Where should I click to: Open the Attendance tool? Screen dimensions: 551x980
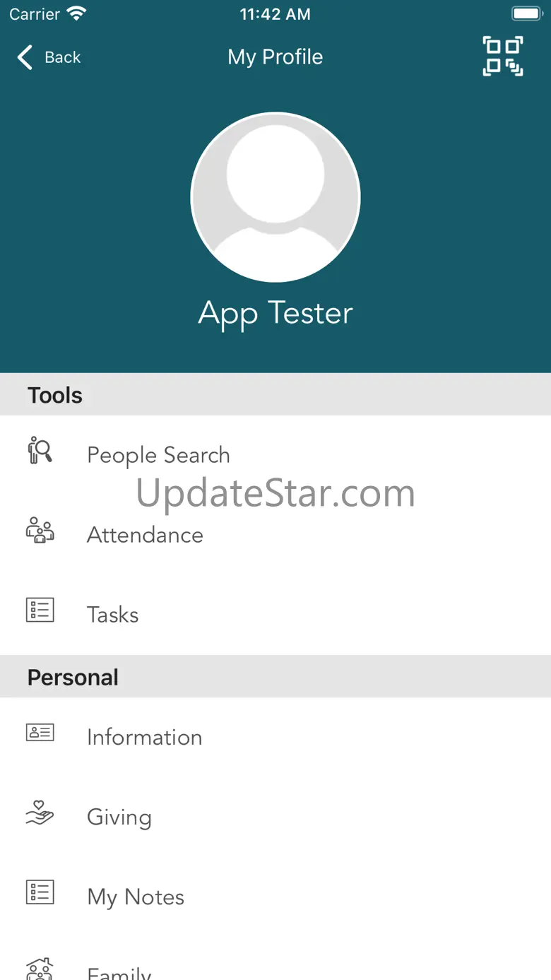click(x=275, y=535)
